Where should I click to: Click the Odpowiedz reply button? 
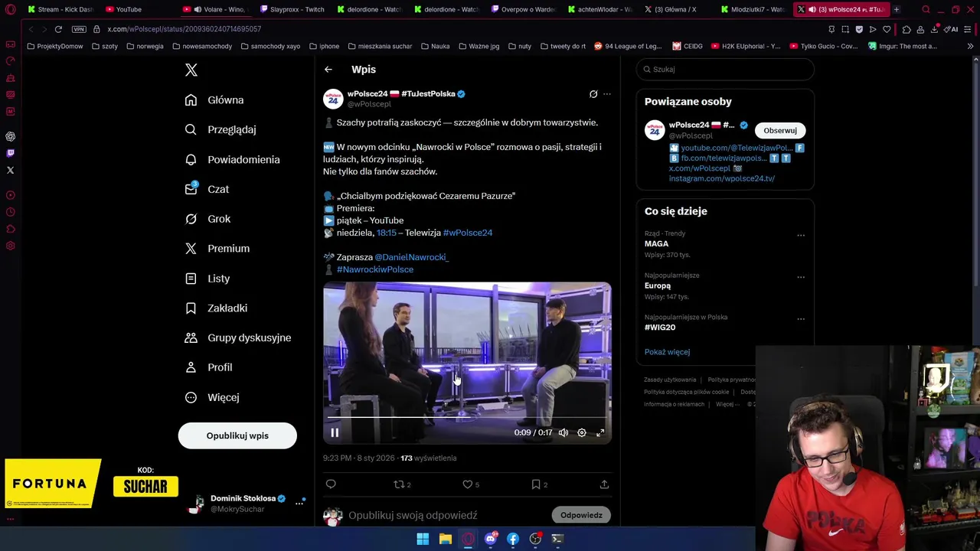click(x=581, y=515)
